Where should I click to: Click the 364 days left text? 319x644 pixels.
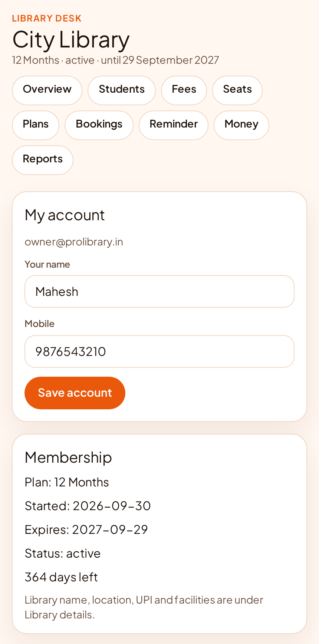pos(61,577)
